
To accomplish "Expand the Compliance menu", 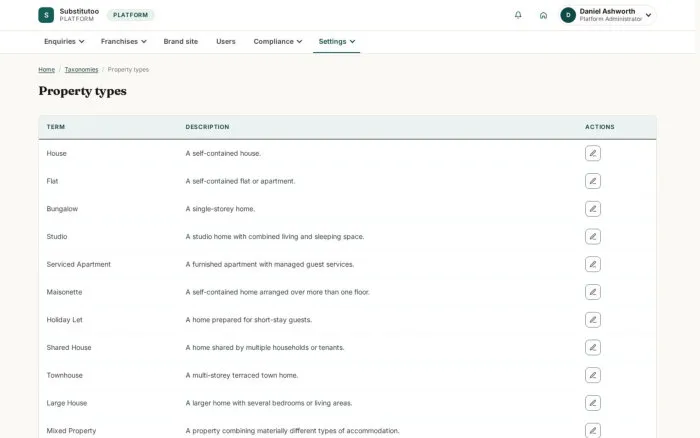I will coord(278,42).
